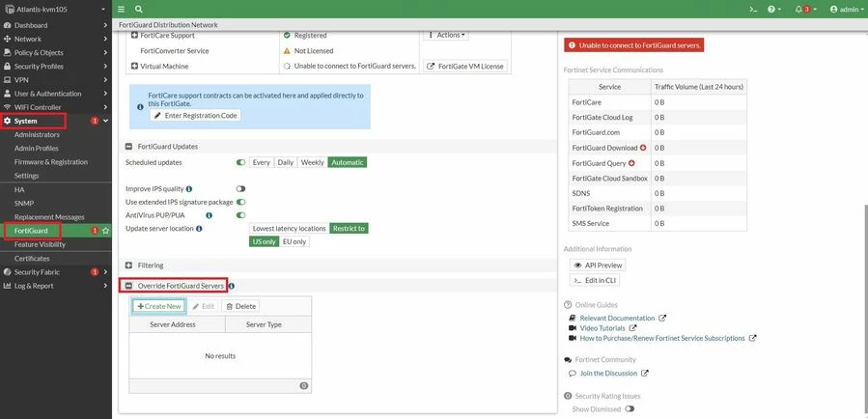Expand the VPN menu
Image resolution: width=868 pixels, height=419 pixels.
tap(55, 80)
